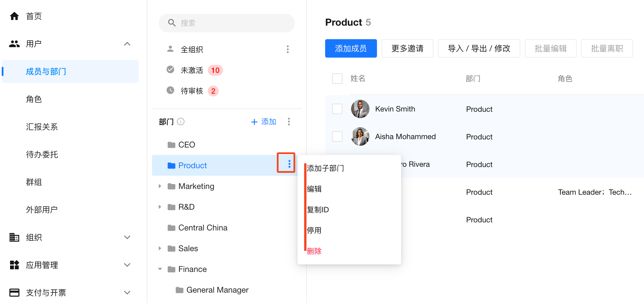Image resolution: width=644 pixels, height=303 pixels.
Task: Select Aisha Mohammed's row checkbox
Action: 337,137
